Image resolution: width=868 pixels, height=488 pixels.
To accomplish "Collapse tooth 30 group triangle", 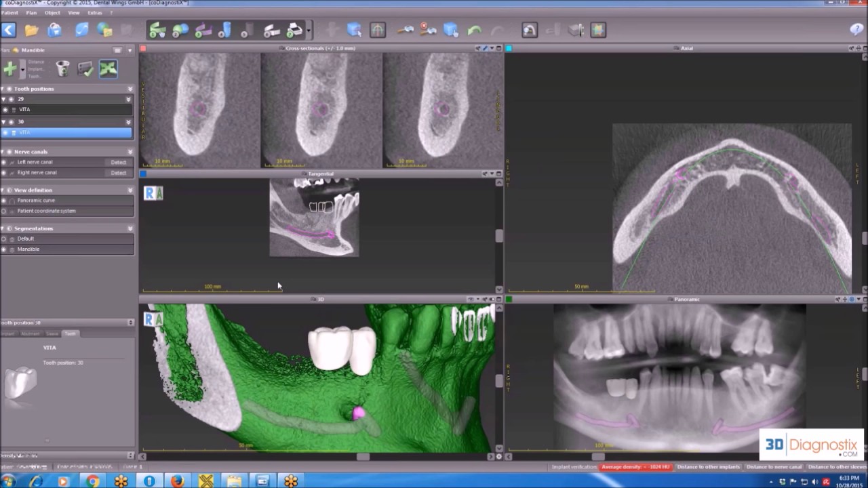I will pos(3,122).
